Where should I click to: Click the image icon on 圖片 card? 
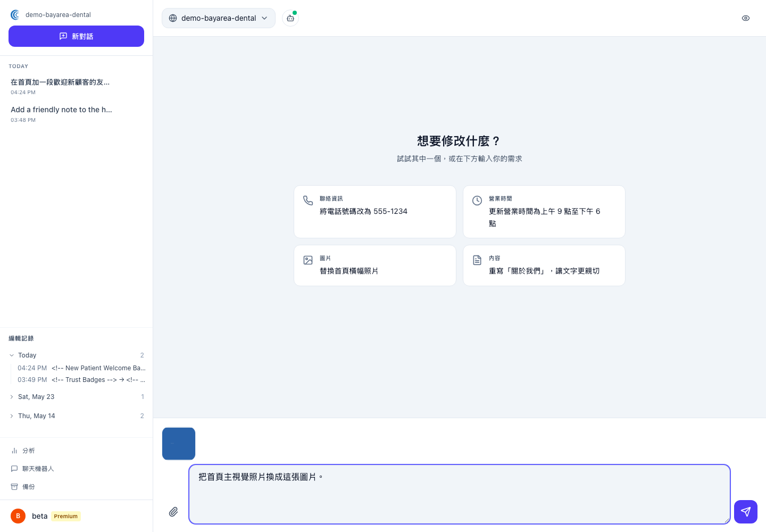(x=308, y=260)
